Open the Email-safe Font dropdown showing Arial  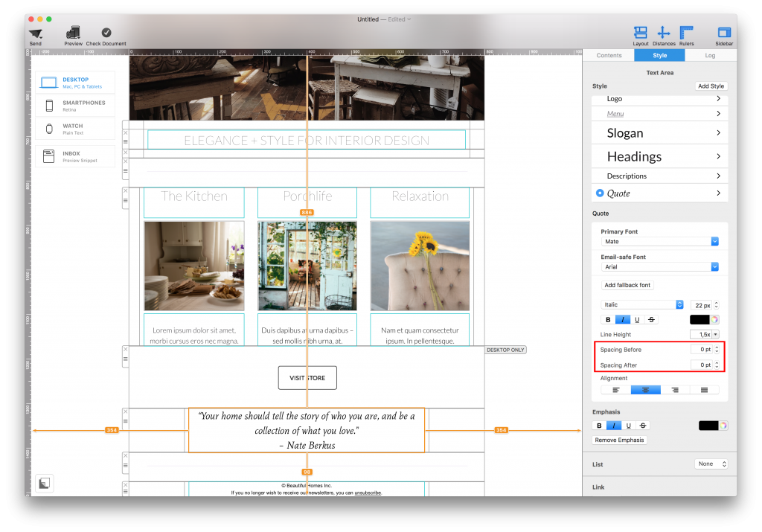[x=659, y=266]
